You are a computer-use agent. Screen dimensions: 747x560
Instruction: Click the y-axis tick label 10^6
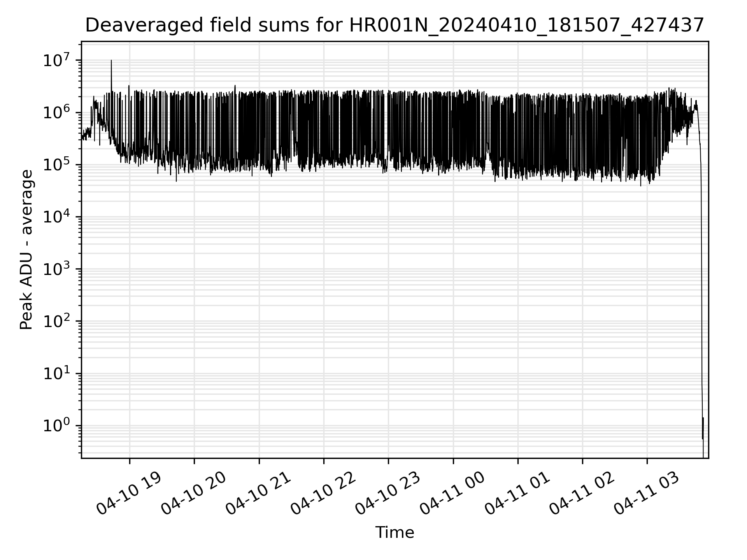(x=57, y=112)
